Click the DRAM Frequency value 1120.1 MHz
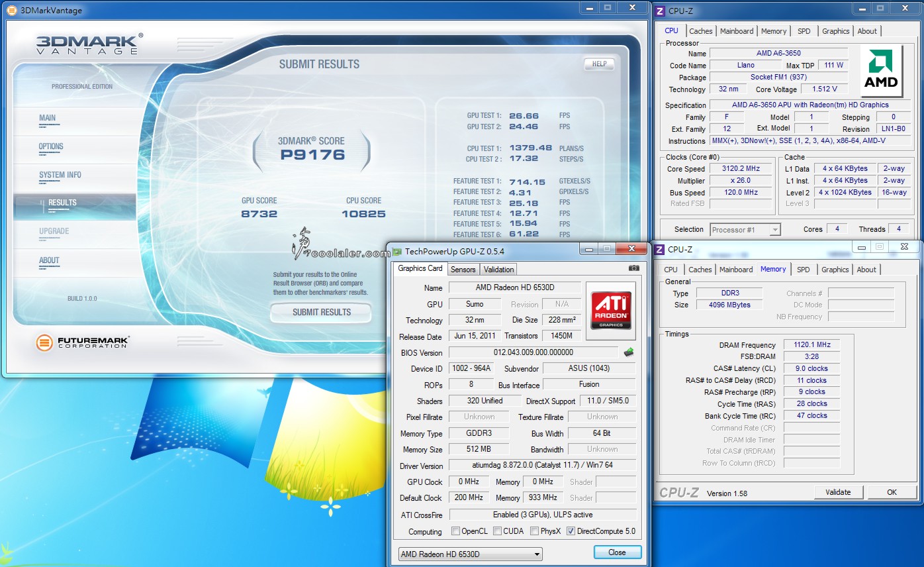This screenshot has height=567, width=924. (811, 344)
